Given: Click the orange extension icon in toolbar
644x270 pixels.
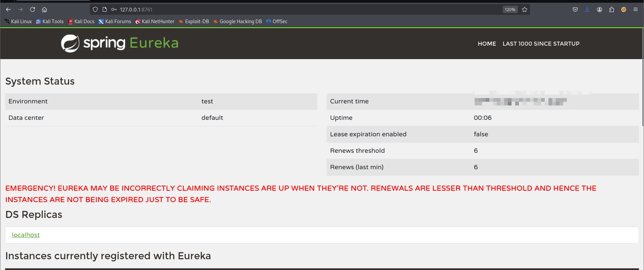Looking at the screenshot, I should (x=624, y=9).
